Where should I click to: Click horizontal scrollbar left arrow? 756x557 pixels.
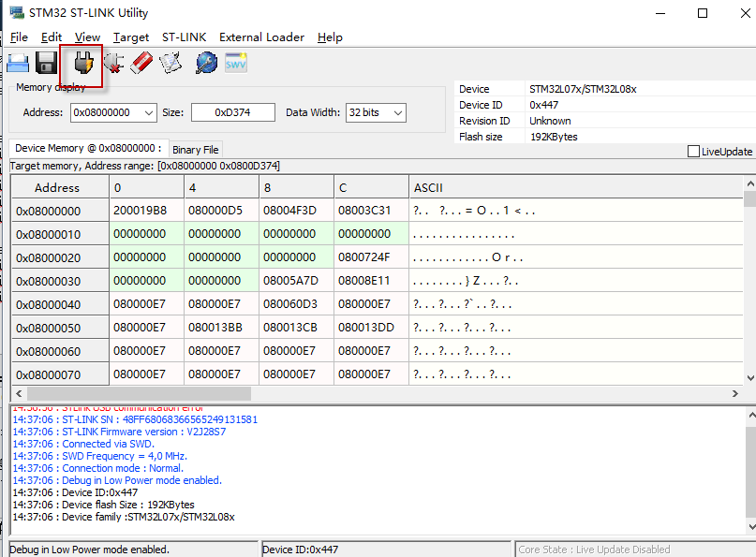pos(19,394)
